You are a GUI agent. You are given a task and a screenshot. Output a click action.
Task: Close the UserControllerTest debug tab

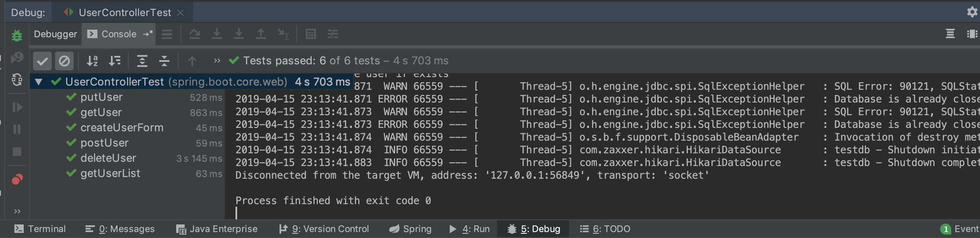click(x=180, y=13)
